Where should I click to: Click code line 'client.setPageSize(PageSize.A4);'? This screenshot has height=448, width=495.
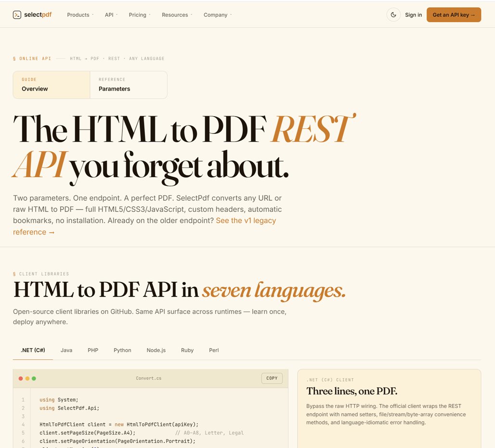(88, 433)
